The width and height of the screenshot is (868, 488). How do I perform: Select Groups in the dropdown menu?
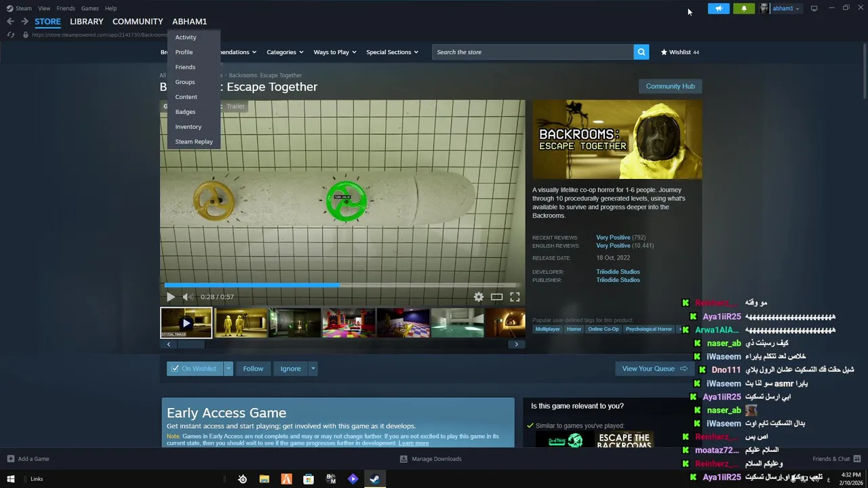184,82
